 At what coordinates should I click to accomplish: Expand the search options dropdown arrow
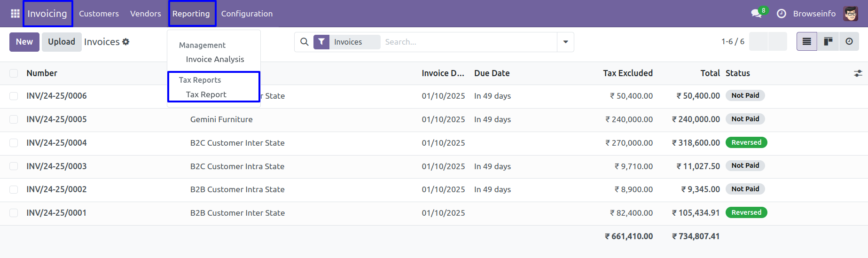click(x=565, y=42)
